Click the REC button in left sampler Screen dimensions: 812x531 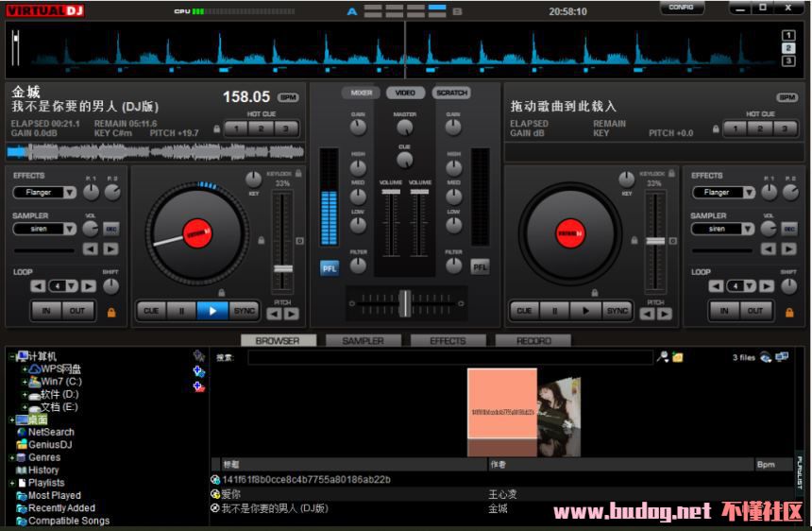[111, 229]
